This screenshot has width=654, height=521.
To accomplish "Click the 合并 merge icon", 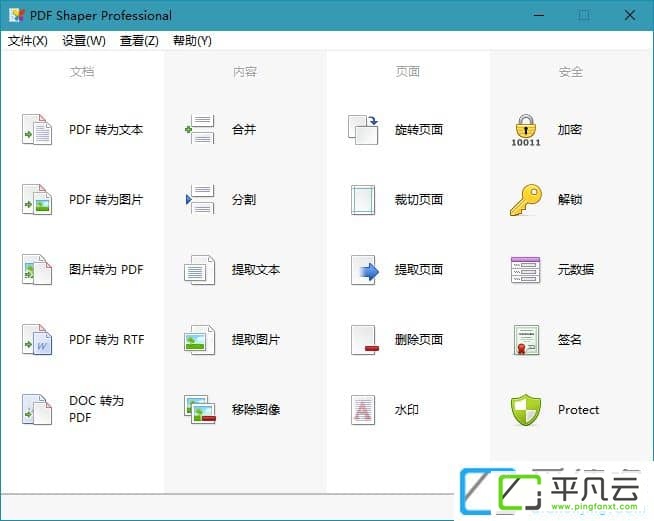I will coord(200,129).
